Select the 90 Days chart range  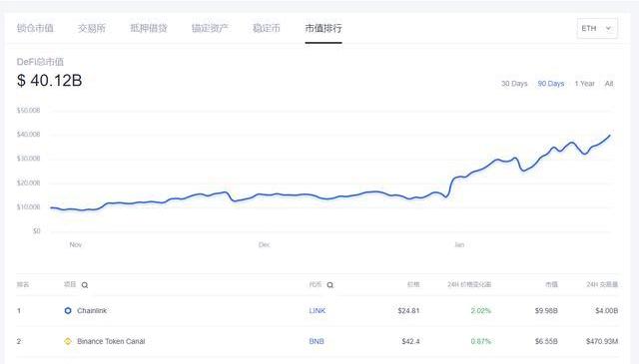(x=551, y=84)
